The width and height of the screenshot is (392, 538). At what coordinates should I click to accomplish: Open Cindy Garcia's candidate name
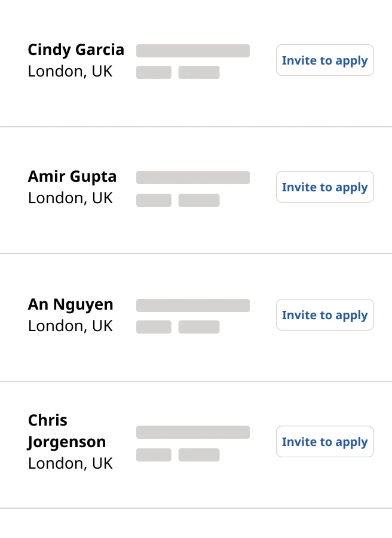(76, 50)
